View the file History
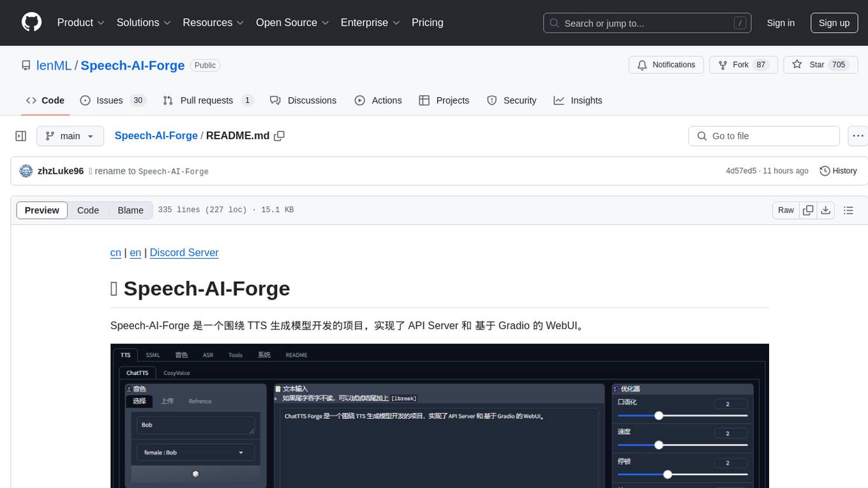The image size is (868, 488). click(x=838, y=171)
